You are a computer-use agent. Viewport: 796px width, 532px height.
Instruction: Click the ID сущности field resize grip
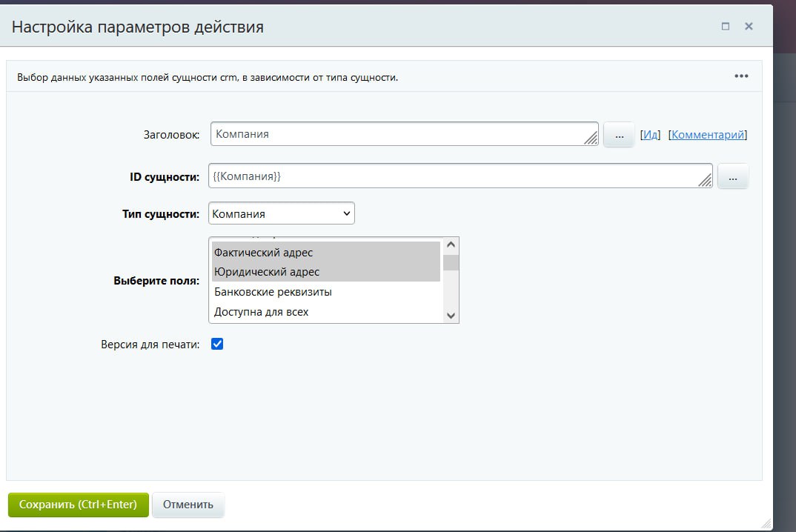(x=706, y=180)
